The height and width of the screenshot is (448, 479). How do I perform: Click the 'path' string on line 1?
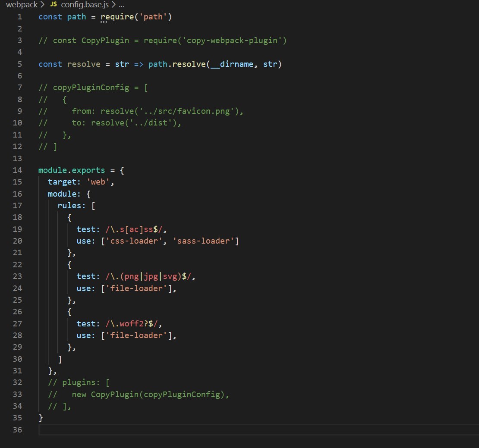[153, 17]
